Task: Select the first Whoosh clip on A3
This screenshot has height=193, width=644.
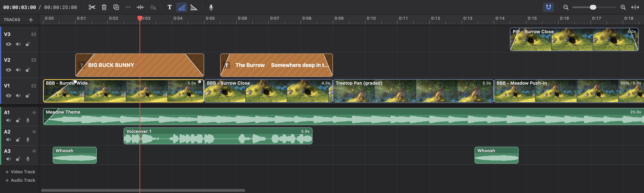Action: pyautogui.click(x=75, y=155)
